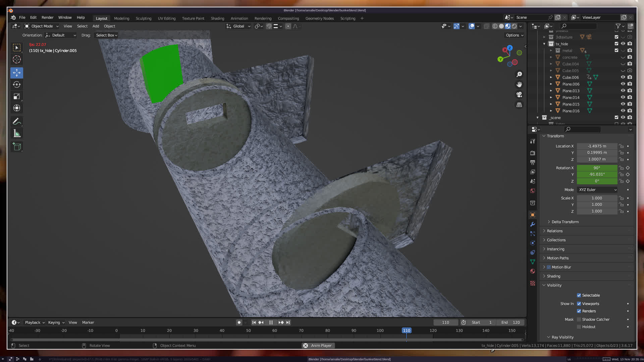Open the Material properties tab
Image resolution: width=644 pixels, height=362 pixels.
533,271
